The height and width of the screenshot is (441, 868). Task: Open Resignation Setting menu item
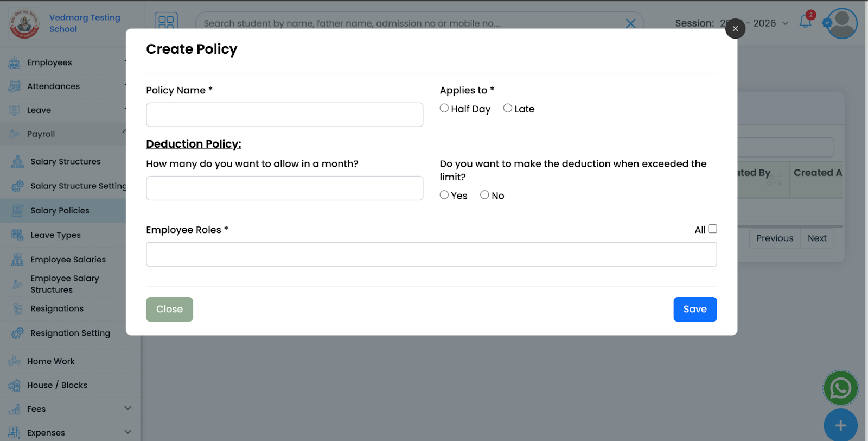(x=70, y=333)
